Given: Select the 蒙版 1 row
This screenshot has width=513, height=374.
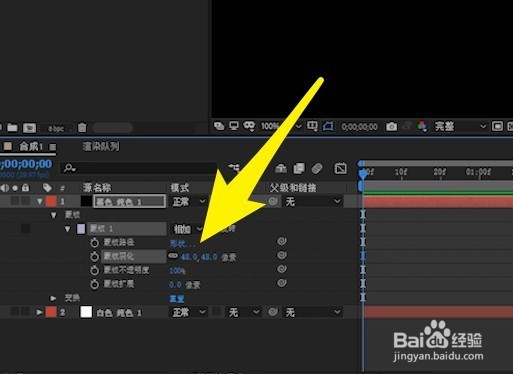Looking at the screenshot, I should coord(127,229).
